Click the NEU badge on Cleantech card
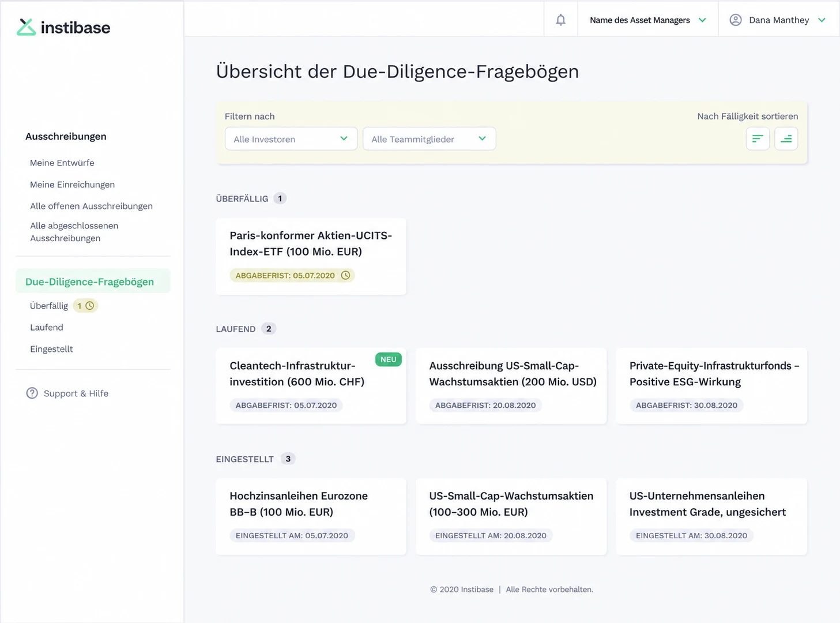The height and width of the screenshot is (623, 840). 389,359
